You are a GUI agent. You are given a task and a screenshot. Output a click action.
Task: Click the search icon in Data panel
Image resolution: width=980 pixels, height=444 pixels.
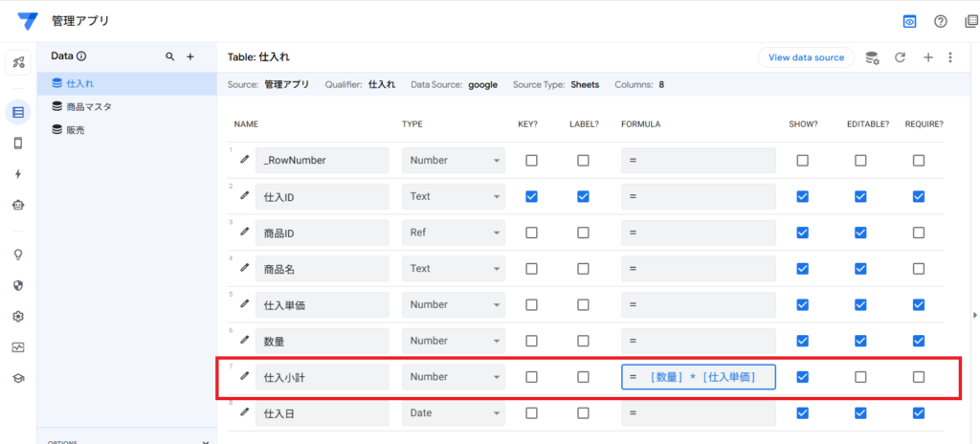tap(170, 57)
